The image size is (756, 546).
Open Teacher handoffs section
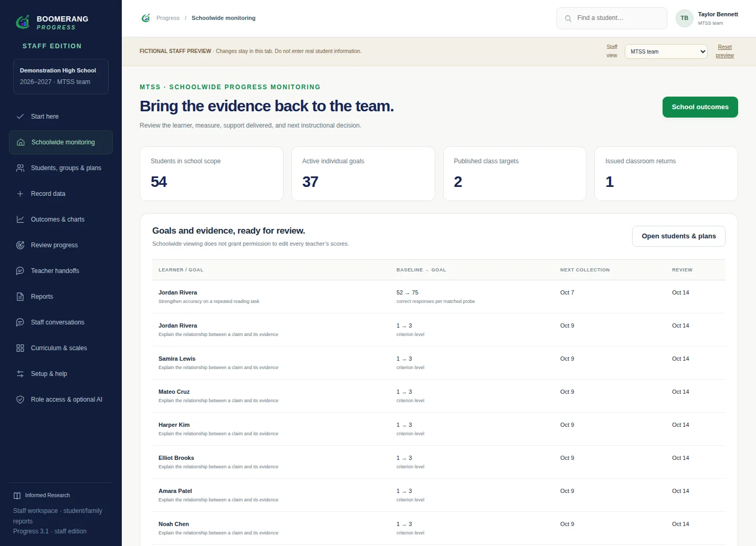pyautogui.click(x=61, y=271)
